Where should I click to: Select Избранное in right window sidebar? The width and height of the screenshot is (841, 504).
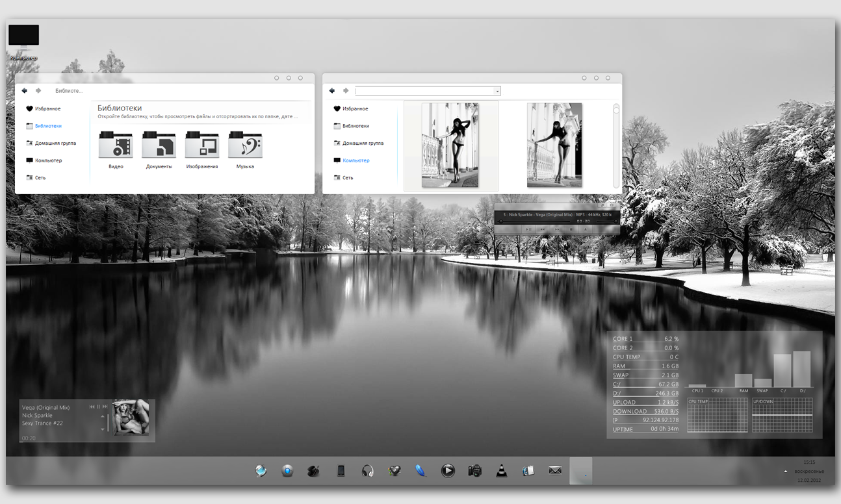tap(350, 108)
